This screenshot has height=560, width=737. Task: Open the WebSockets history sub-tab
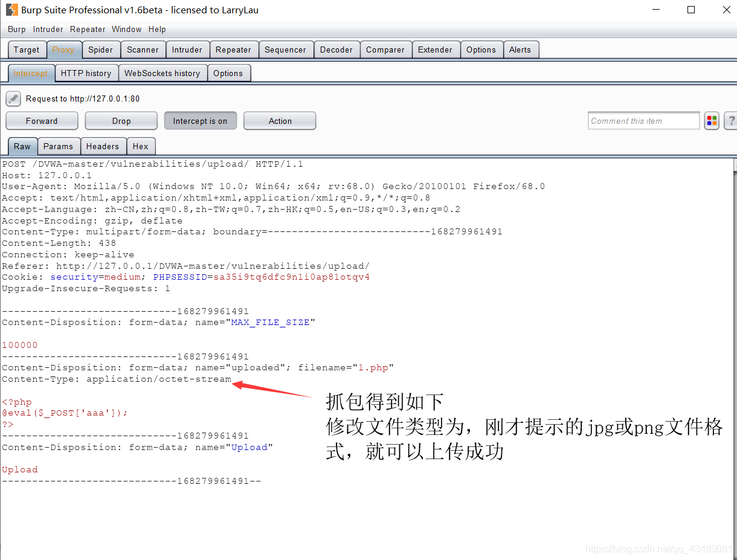coord(162,73)
